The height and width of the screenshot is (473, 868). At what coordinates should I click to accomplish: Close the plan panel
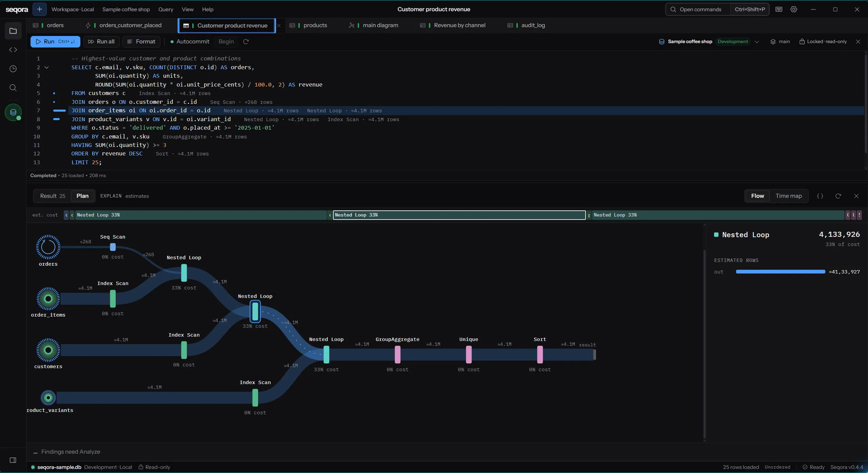click(856, 196)
